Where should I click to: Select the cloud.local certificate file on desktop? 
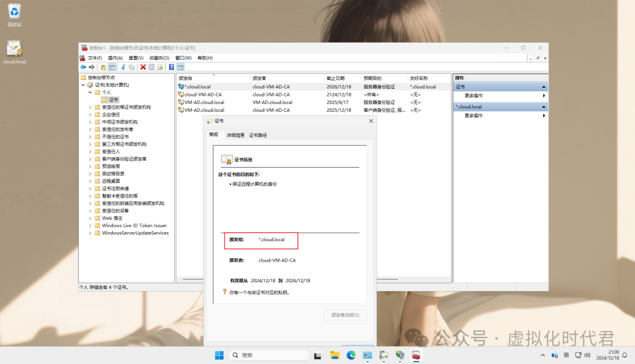pyautogui.click(x=14, y=52)
